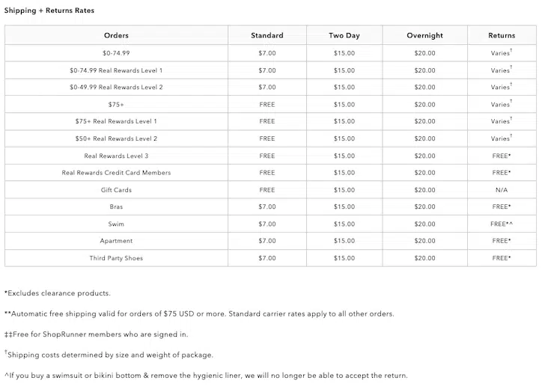Click the Apartment row label
This screenshot has width=554, height=392.
[x=116, y=241]
